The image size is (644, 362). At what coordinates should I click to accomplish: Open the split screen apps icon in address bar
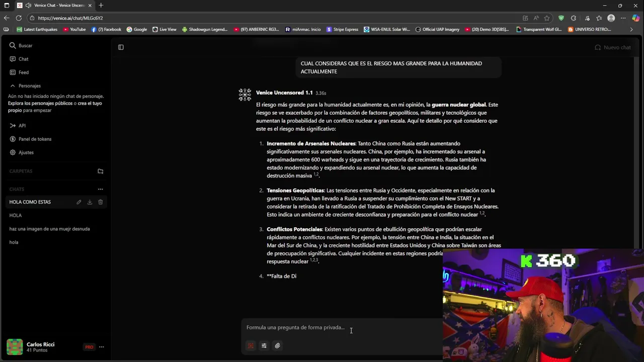point(525,18)
